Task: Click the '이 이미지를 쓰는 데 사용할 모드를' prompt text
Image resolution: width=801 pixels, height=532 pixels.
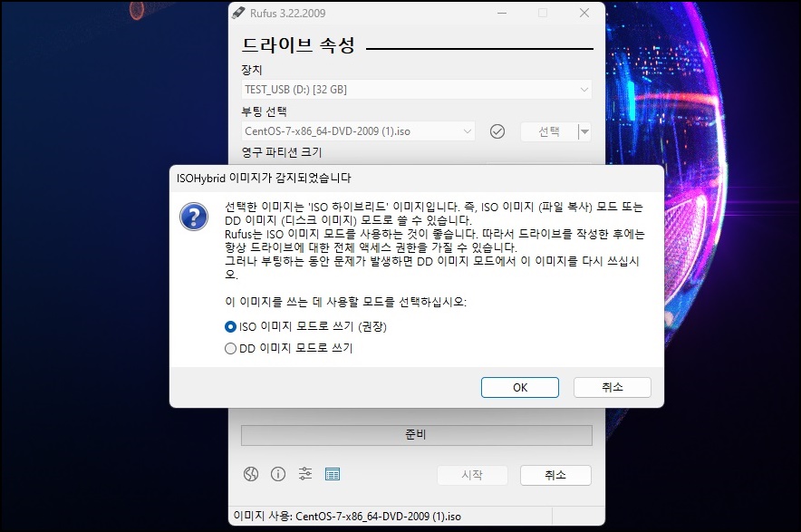Action: tap(345, 302)
